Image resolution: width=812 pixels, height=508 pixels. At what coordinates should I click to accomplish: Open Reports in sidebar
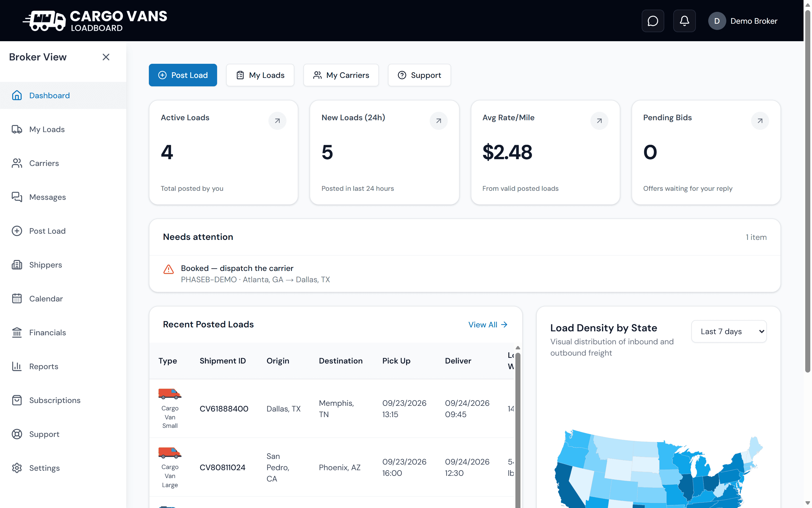pos(63,367)
